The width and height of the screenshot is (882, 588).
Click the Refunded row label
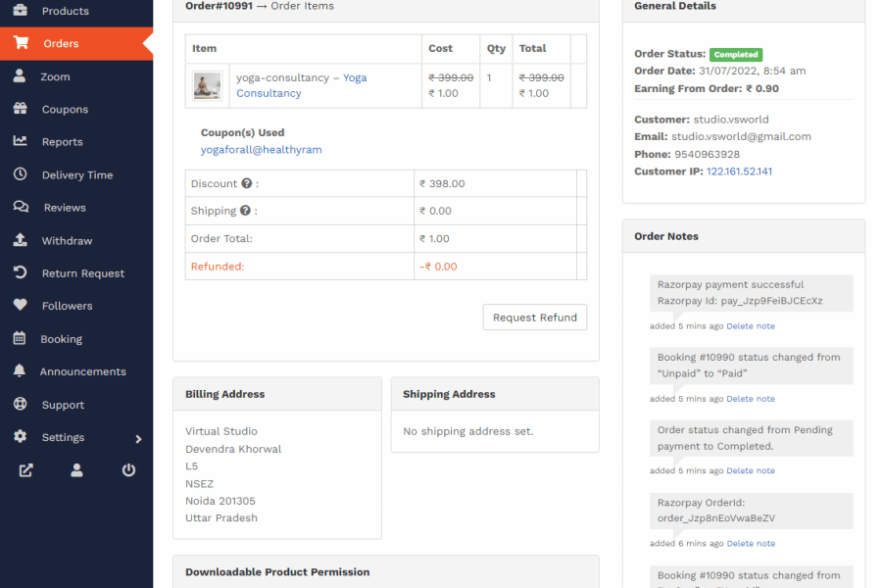pos(218,267)
